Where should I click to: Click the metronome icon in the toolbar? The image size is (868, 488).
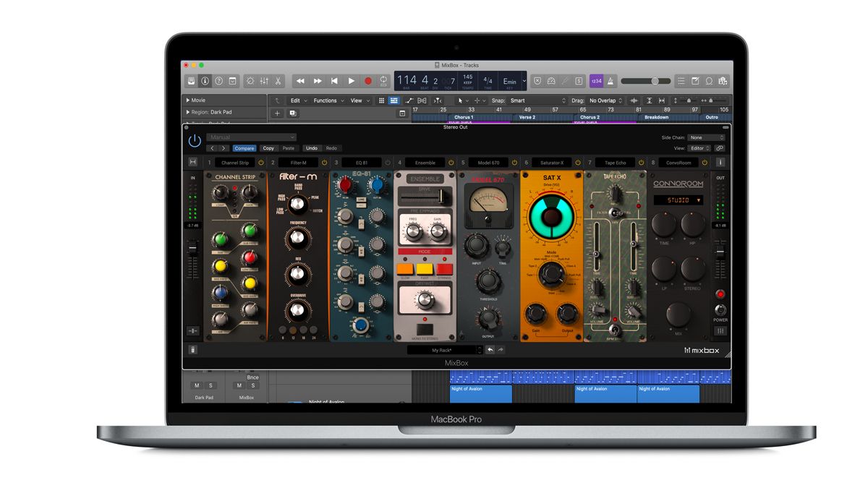[612, 80]
